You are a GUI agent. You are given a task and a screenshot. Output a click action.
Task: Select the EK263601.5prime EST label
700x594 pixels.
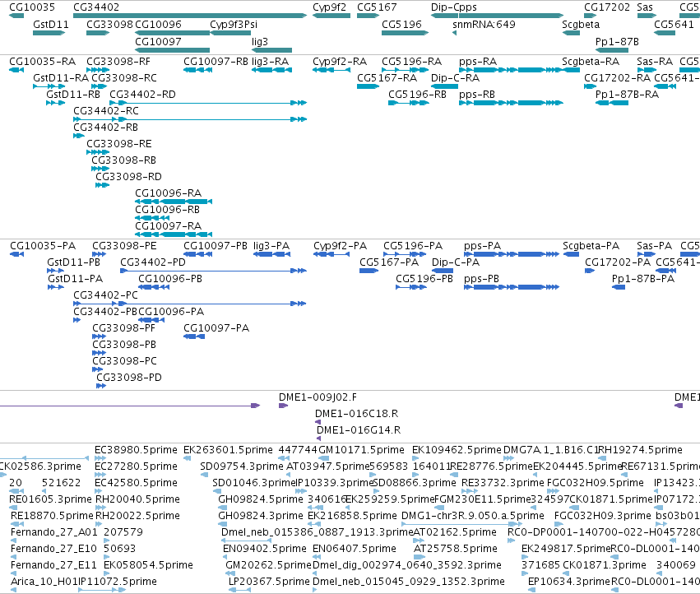point(228,450)
